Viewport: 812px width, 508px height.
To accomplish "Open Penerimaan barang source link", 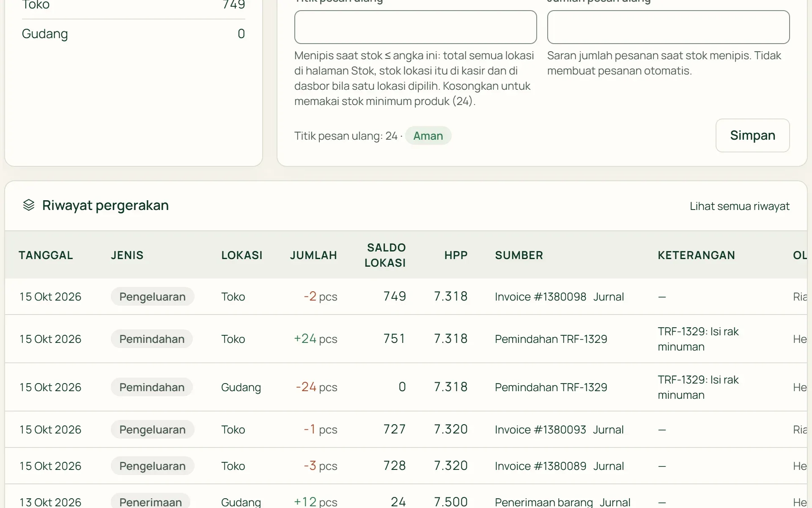I will (543, 502).
